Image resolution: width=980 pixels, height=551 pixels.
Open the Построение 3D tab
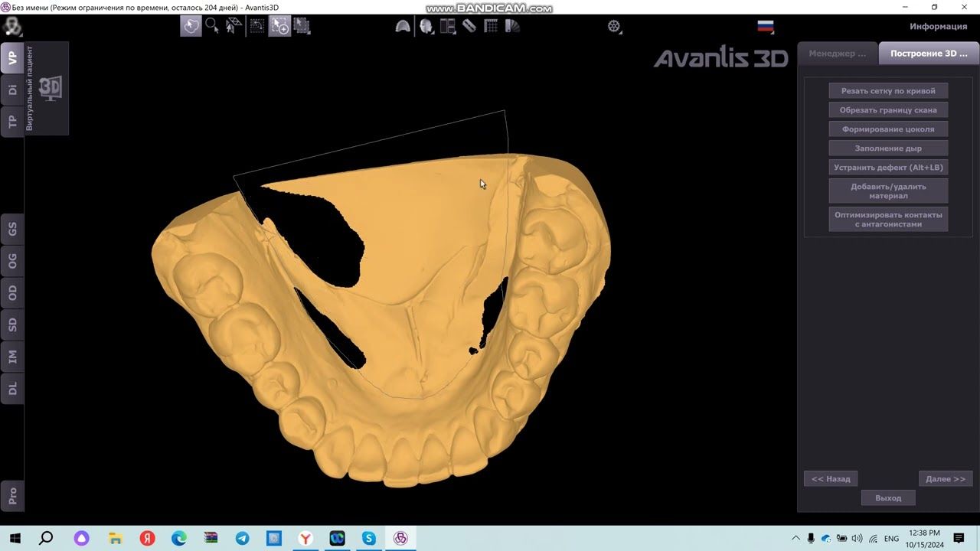(928, 54)
